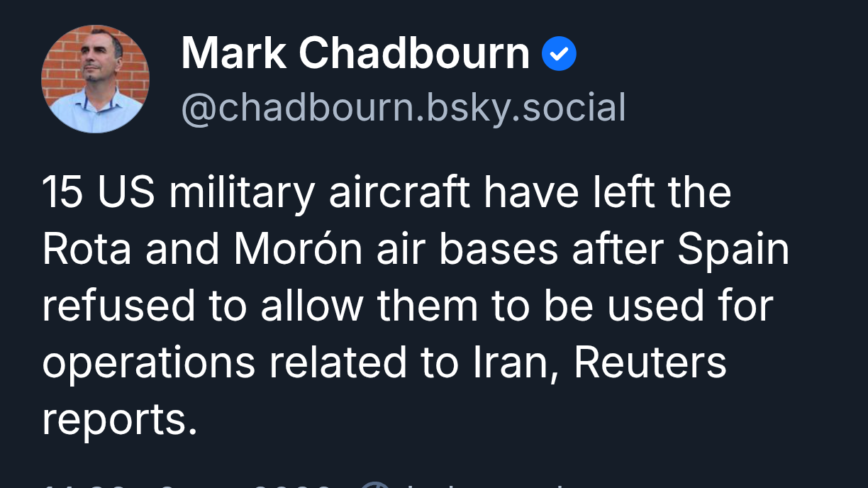The image size is (868, 488).
Task: Click the word "aircraft" in the post
Action: click(399, 192)
